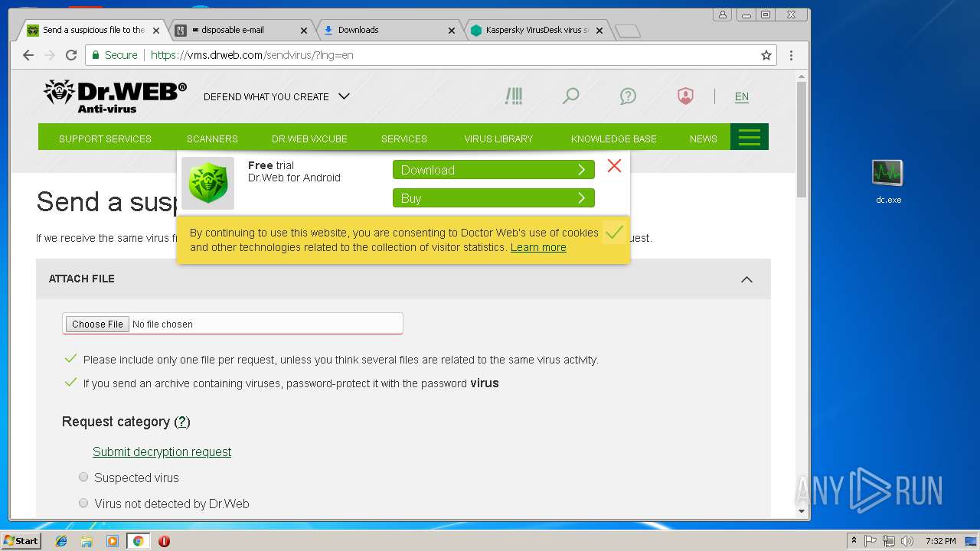The height and width of the screenshot is (551, 980).
Task: Open the green hamburger menu
Action: coord(750,137)
